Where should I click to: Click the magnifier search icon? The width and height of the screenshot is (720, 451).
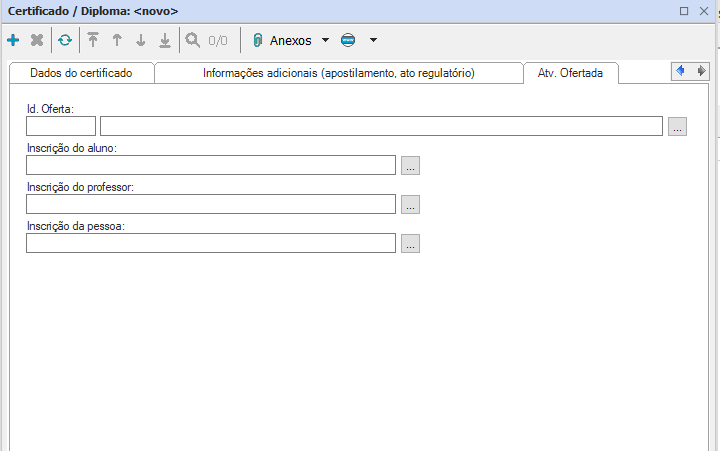coord(193,41)
